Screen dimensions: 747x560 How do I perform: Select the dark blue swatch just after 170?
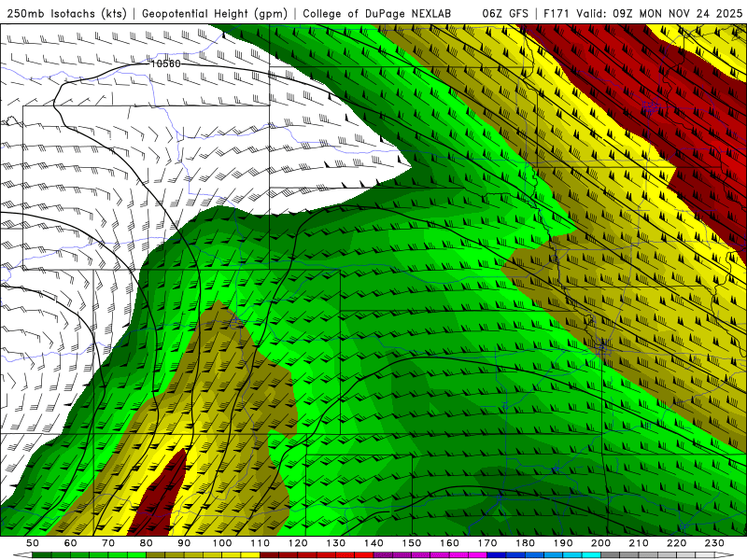(496, 555)
